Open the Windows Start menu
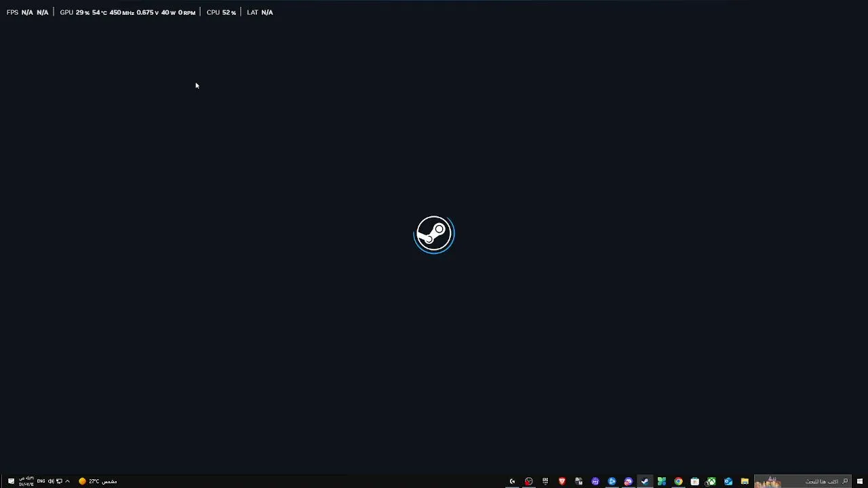Viewport: 868px width, 488px height. [x=860, y=481]
